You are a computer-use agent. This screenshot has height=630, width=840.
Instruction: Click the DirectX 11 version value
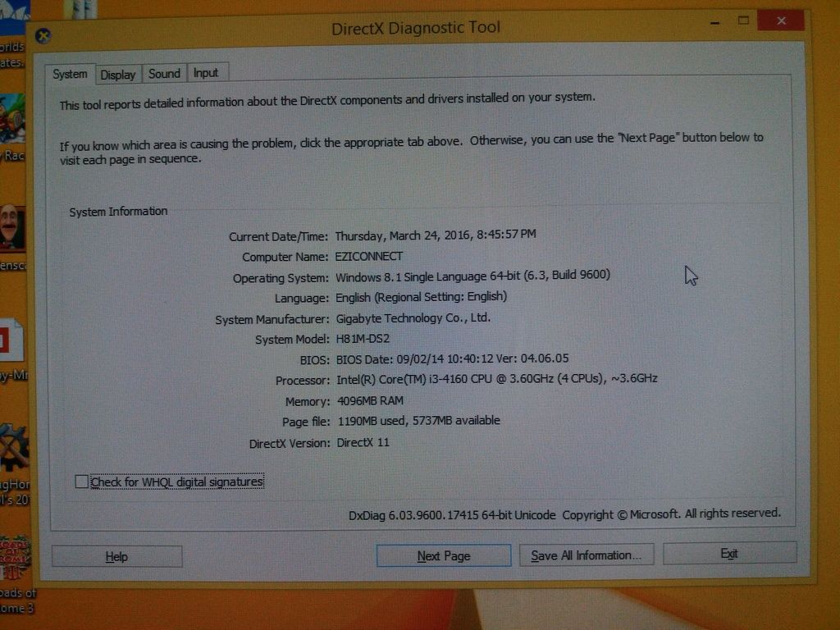363,442
